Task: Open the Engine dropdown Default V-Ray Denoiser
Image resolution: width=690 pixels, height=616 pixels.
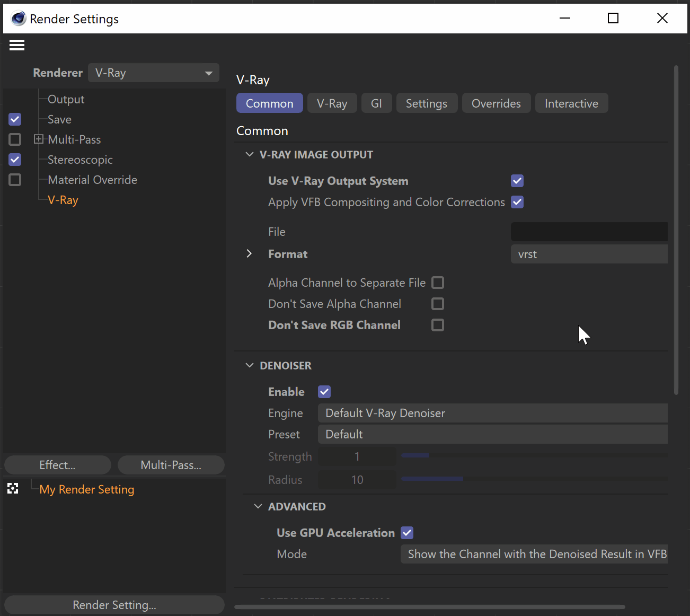Action: [493, 413]
